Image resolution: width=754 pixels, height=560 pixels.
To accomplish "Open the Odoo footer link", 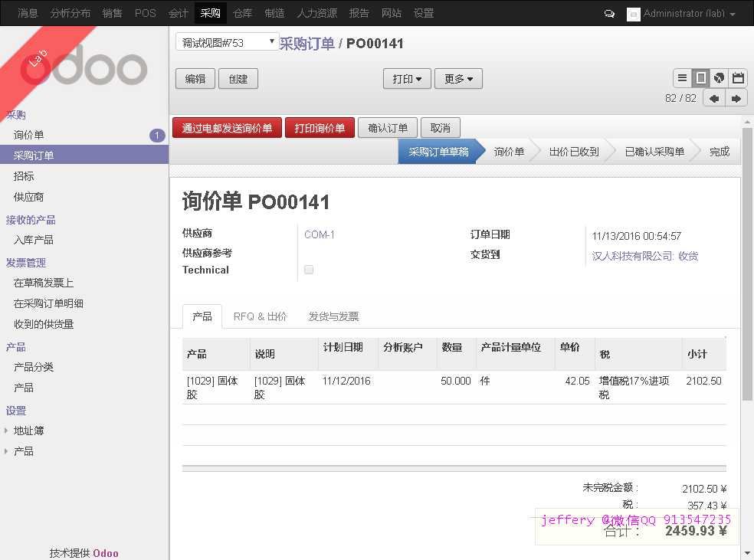I will pyautogui.click(x=105, y=553).
